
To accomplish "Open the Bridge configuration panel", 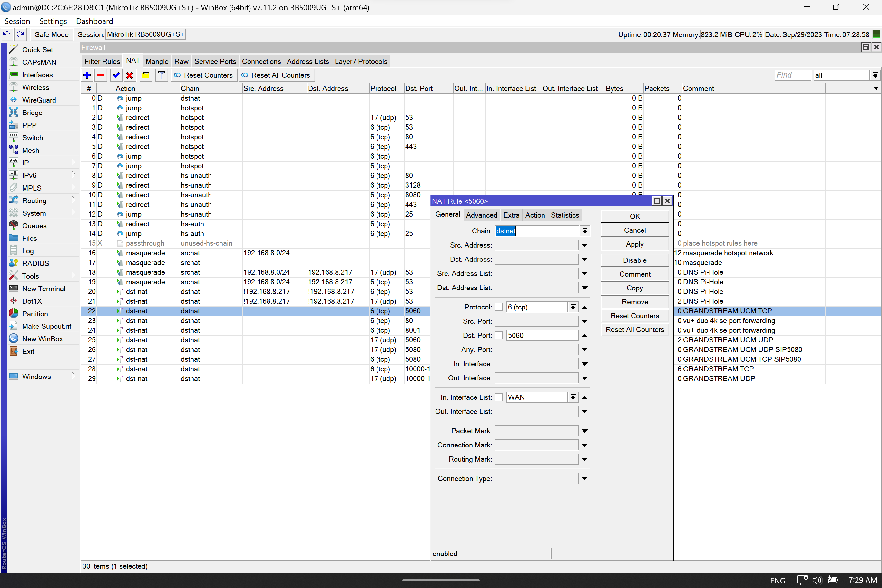I will [32, 112].
